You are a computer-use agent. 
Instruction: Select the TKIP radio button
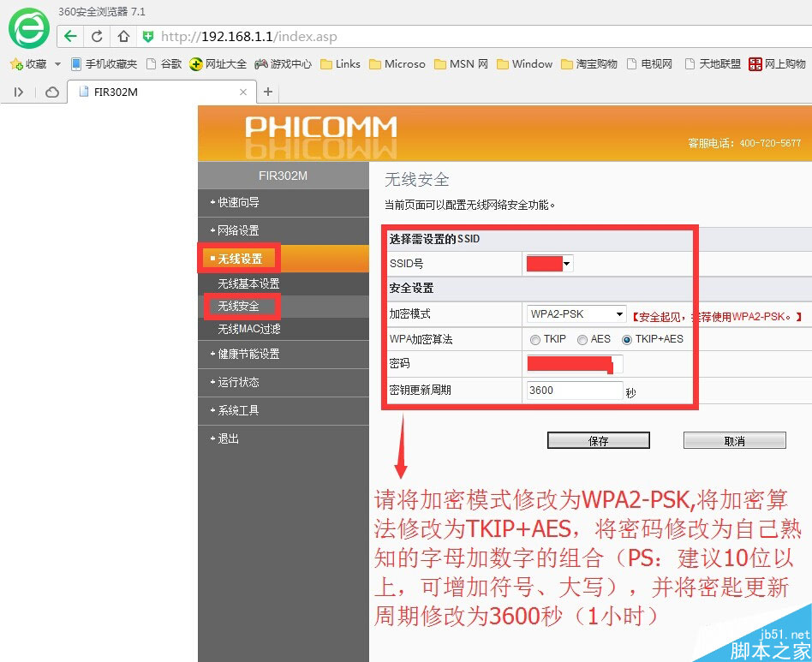pos(535,339)
